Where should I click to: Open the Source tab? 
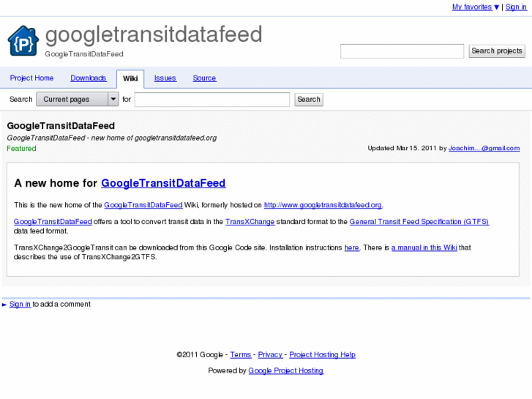tap(204, 78)
